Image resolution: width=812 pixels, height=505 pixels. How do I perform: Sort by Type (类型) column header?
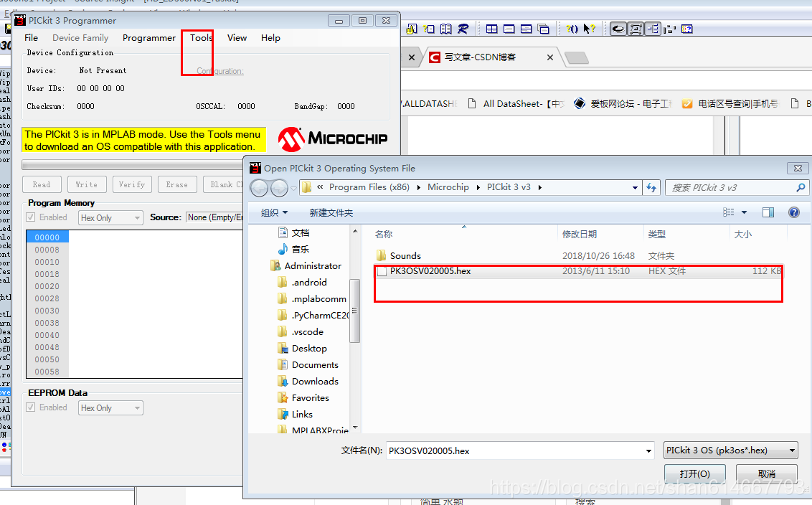coord(656,234)
